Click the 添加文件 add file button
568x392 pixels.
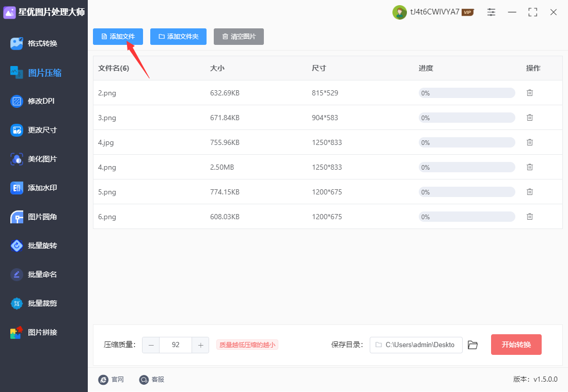pos(118,37)
